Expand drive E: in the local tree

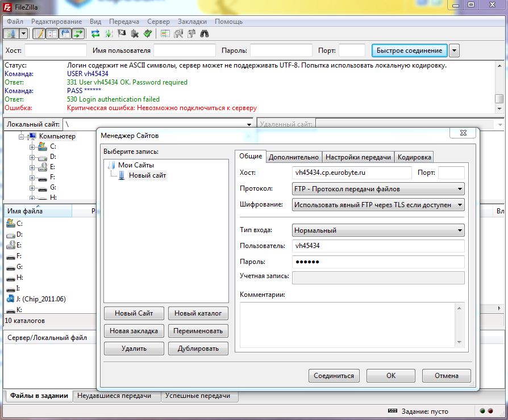pos(32,167)
